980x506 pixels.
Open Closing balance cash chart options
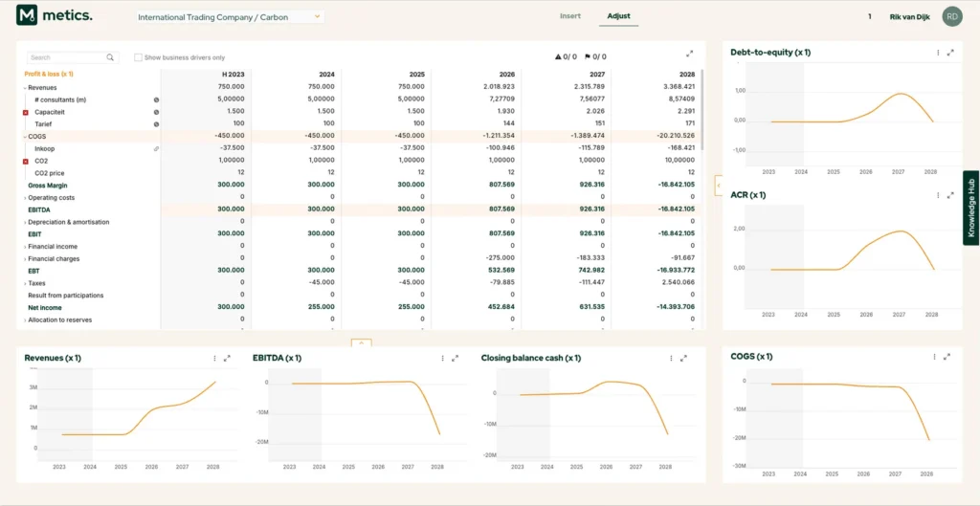point(671,359)
